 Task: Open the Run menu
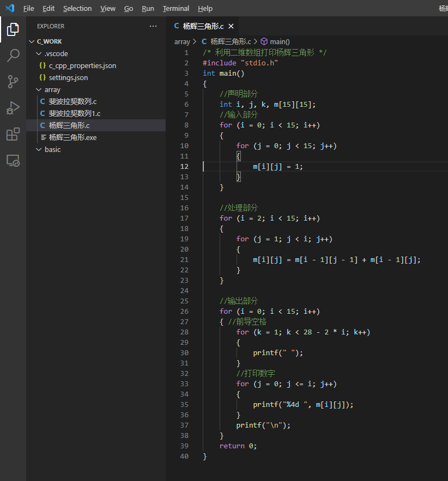point(148,9)
